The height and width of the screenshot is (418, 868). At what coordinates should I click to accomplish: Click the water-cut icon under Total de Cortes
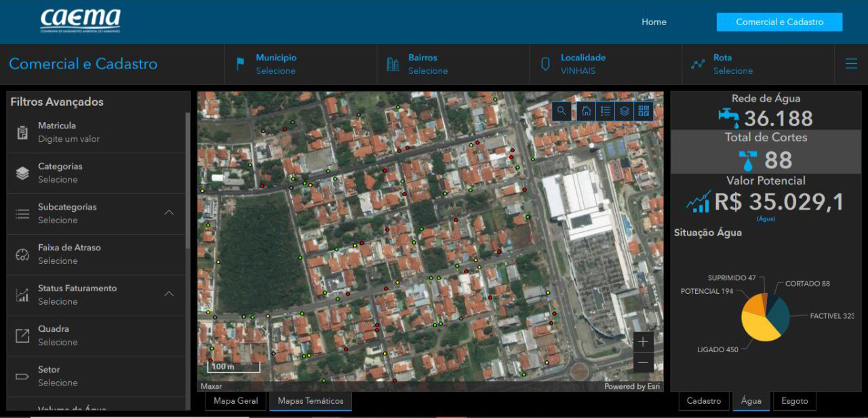748,160
